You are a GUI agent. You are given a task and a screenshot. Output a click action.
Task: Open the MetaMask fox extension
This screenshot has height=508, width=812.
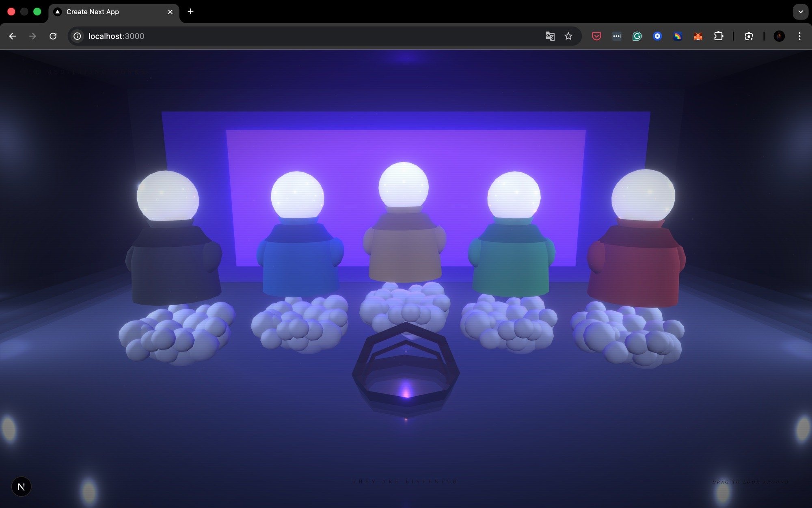pos(698,36)
